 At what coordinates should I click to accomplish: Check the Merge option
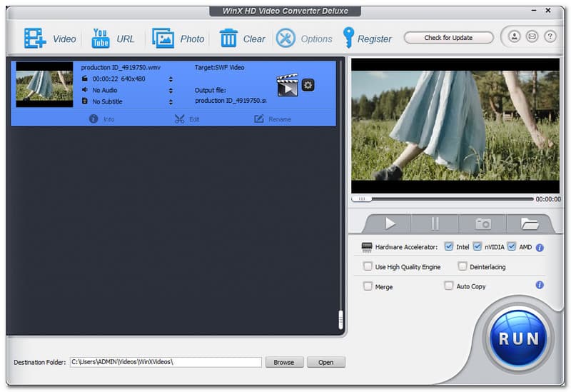[x=368, y=286]
